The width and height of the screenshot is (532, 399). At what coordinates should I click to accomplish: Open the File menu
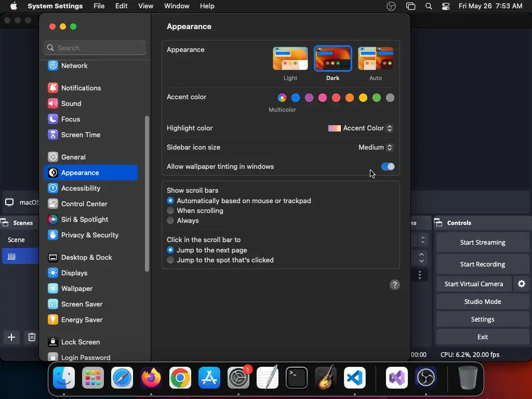pyautogui.click(x=99, y=6)
